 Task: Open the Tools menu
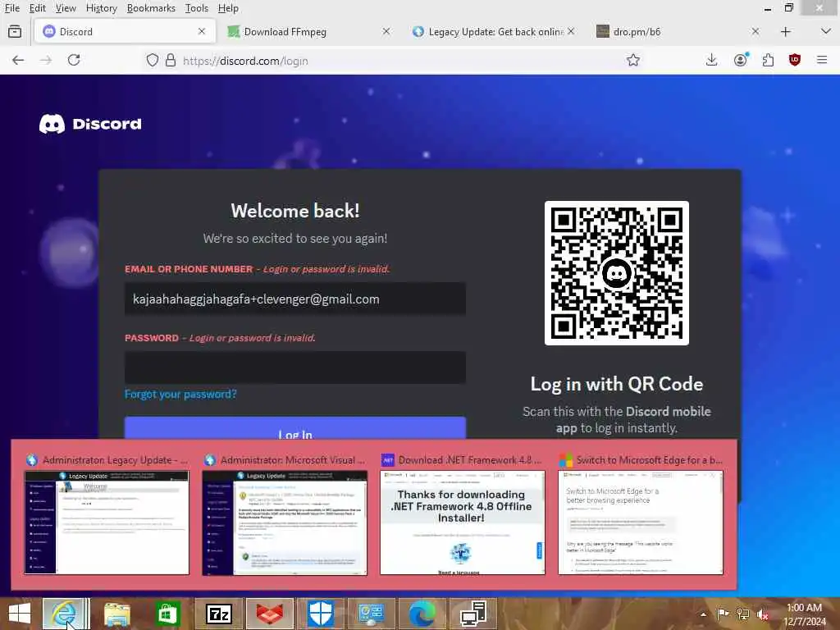[x=197, y=8]
